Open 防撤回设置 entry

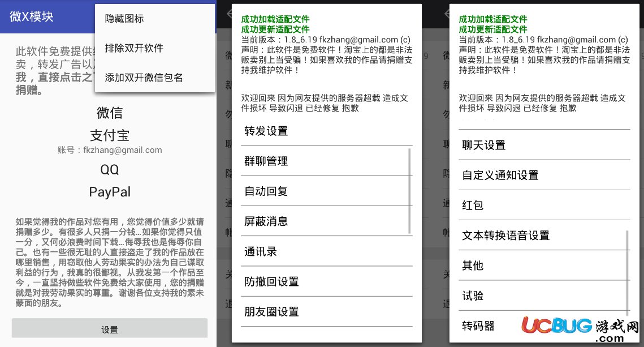(x=326, y=282)
